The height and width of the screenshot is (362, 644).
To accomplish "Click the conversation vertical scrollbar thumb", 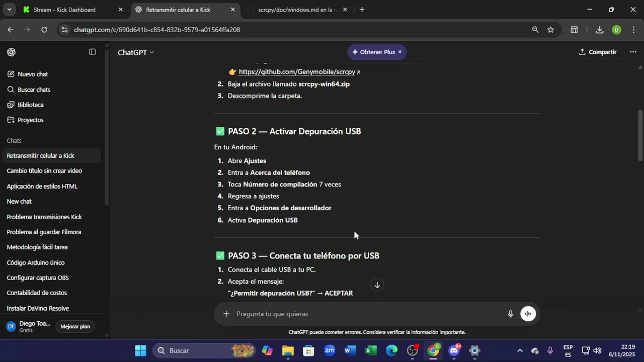I will click(x=640, y=135).
